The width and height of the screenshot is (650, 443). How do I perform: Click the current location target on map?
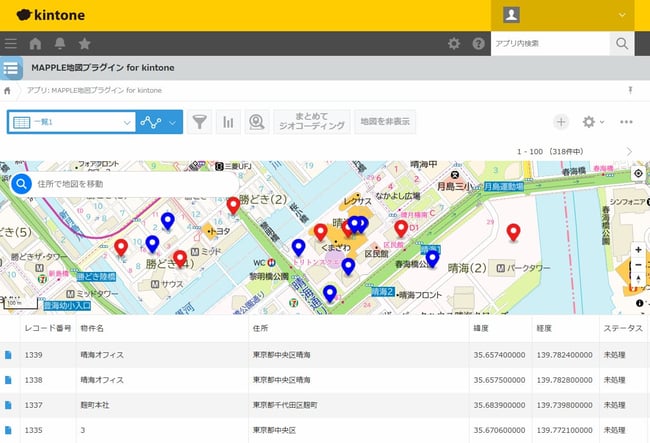(x=638, y=173)
